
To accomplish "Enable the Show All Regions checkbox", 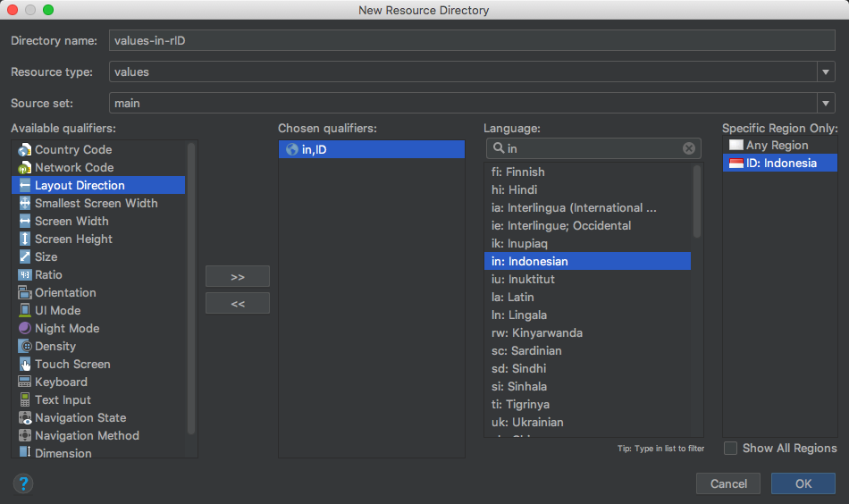I will [731, 448].
